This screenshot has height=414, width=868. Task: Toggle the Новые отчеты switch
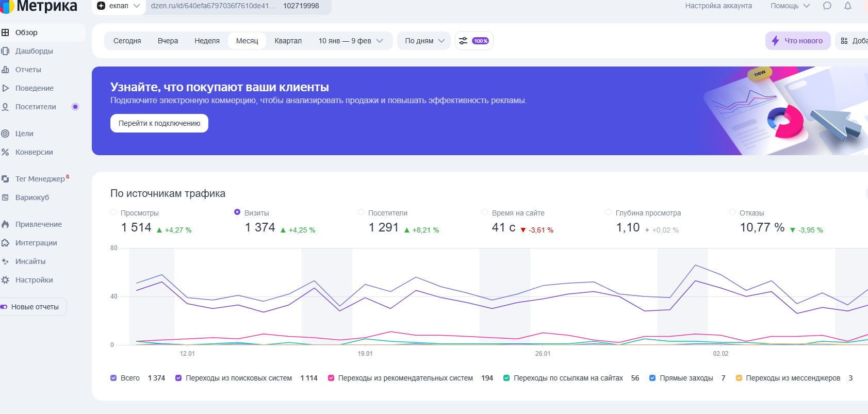point(4,307)
